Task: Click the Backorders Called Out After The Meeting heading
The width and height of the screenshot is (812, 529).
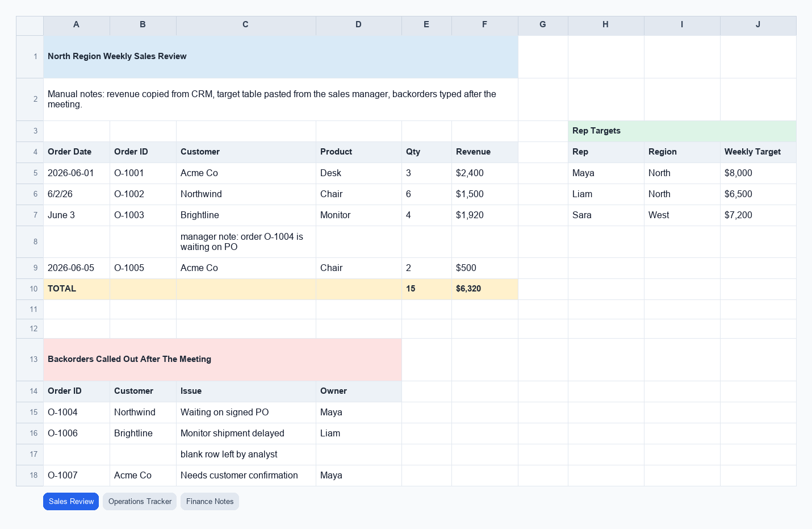Action: (223, 360)
